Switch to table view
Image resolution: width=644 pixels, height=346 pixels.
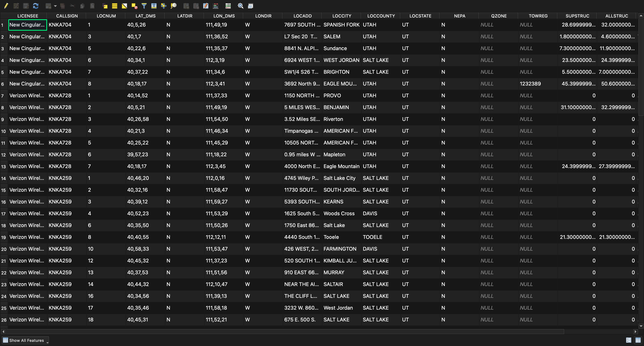[638, 340]
